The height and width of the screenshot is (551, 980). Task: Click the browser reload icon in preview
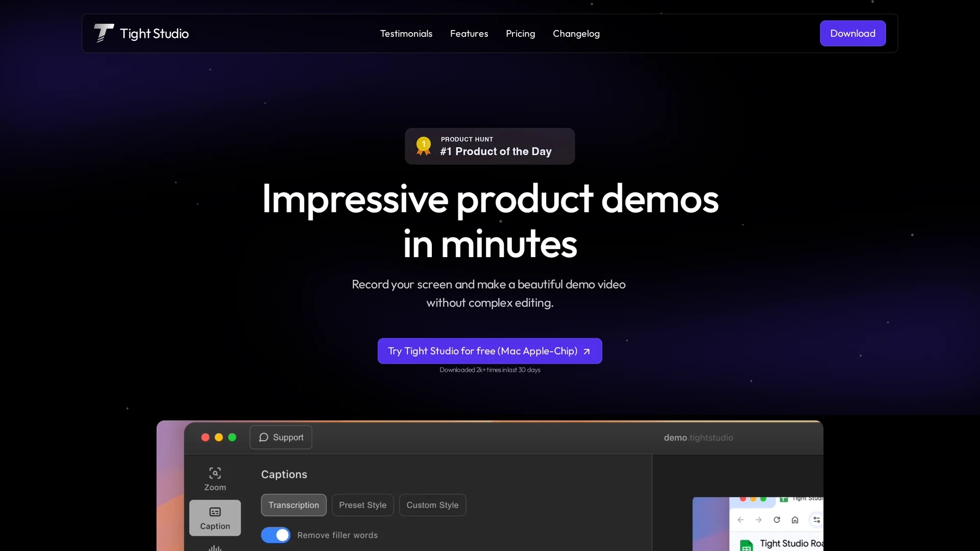click(777, 520)
